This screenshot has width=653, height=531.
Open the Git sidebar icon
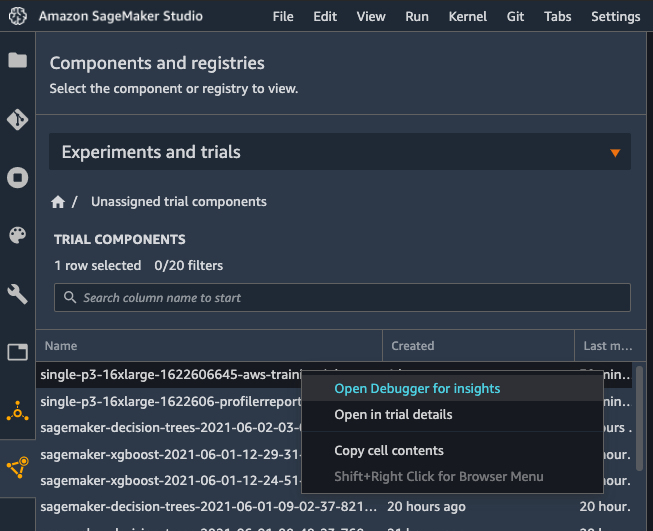tap(17, 120)
